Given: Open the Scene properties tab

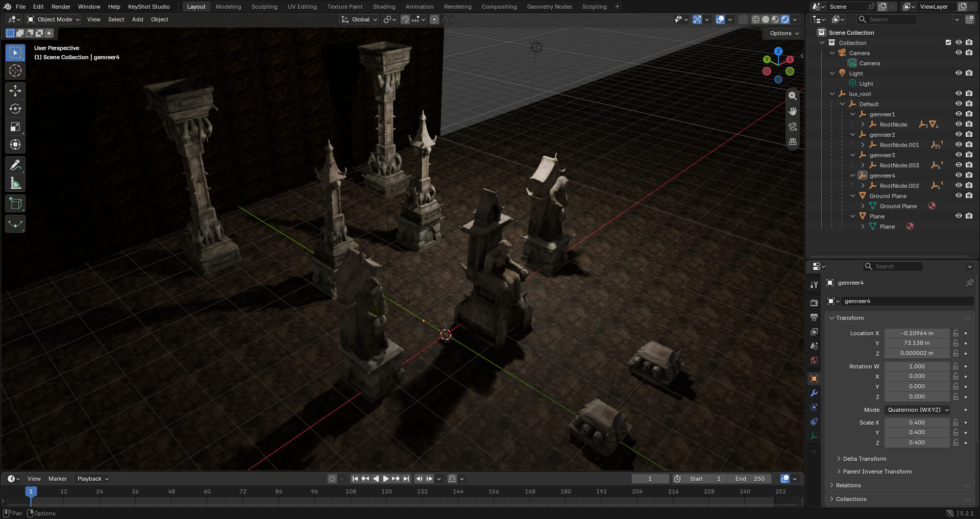Looking at the screenshot, I should point(814,346).
